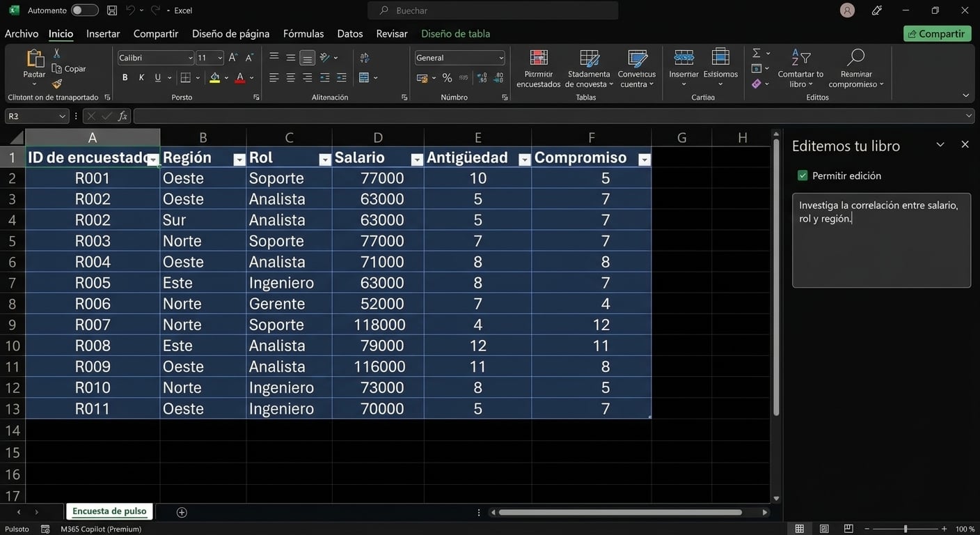This screenshot has width=980, height=535.
Task: Open the Salario column filter dropdown
Action: click(417, 160)
